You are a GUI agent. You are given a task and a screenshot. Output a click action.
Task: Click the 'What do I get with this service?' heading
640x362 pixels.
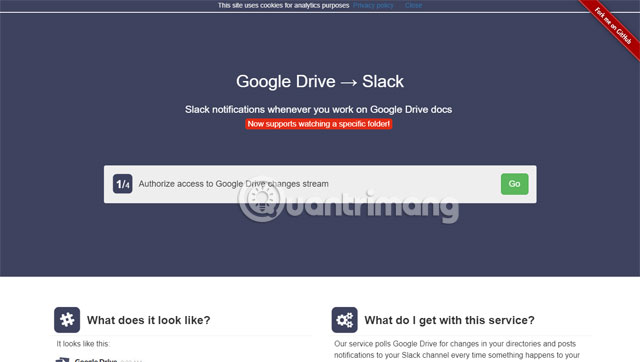coord(449,320)
